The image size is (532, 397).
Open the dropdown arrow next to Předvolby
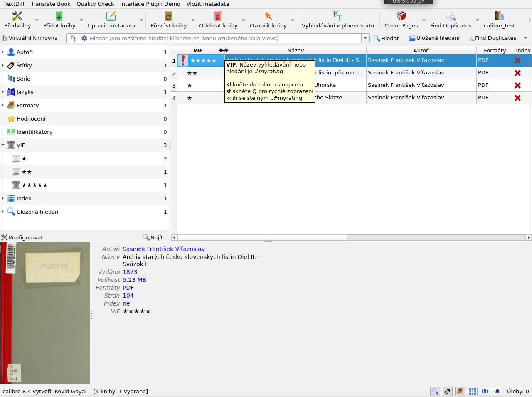click(37, 20)
